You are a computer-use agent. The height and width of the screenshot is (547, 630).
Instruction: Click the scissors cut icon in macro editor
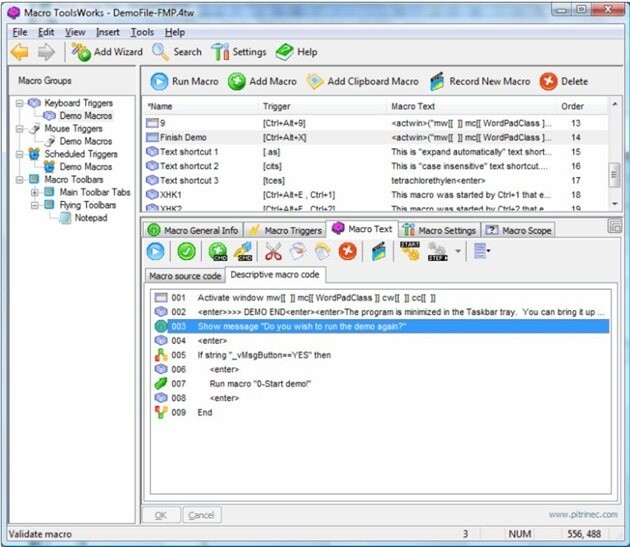[273, 252]
